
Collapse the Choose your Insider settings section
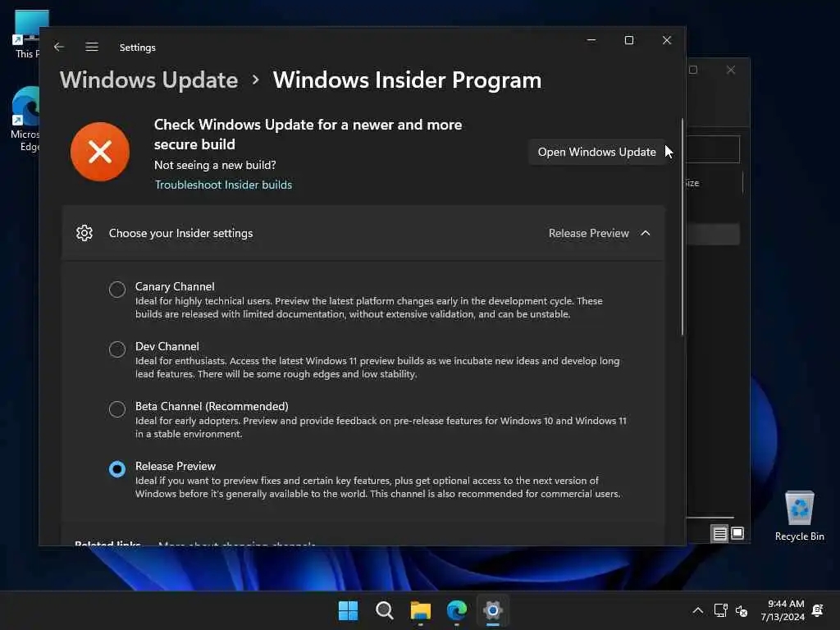[x=646, y=233]
